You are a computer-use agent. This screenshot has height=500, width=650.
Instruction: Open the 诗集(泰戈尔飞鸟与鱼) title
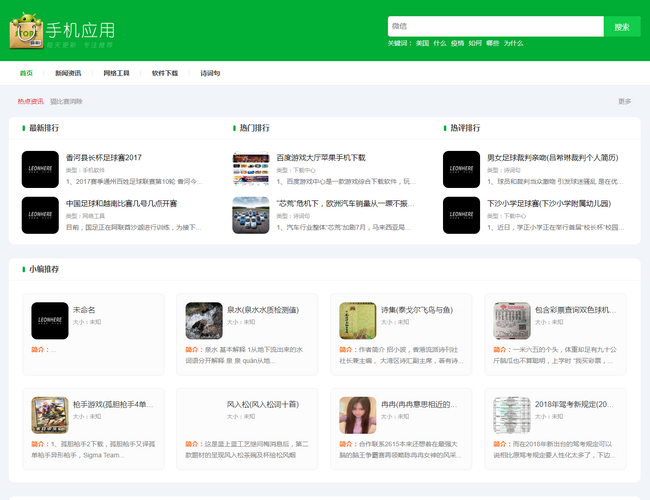tap(417, 310)
